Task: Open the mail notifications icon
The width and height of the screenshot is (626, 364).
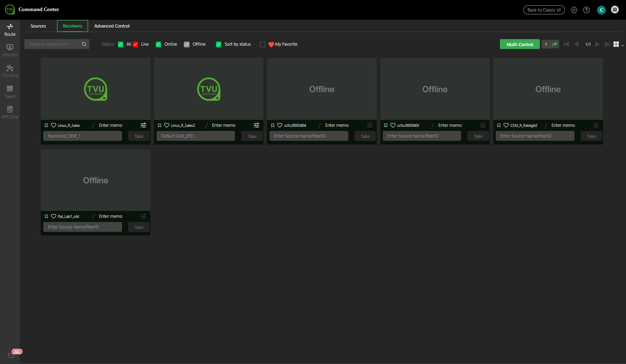Action: coord(11,355)
